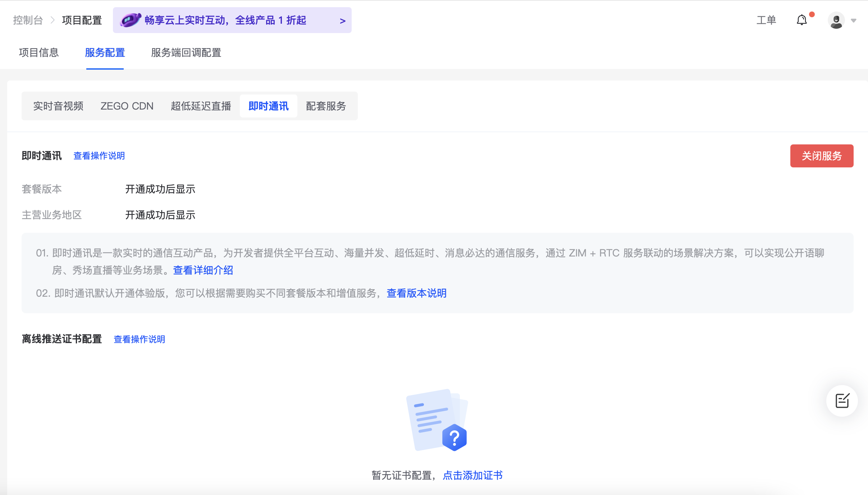Switch to 服务端回调配置 tab
The image size is (868, 495).
186,53
